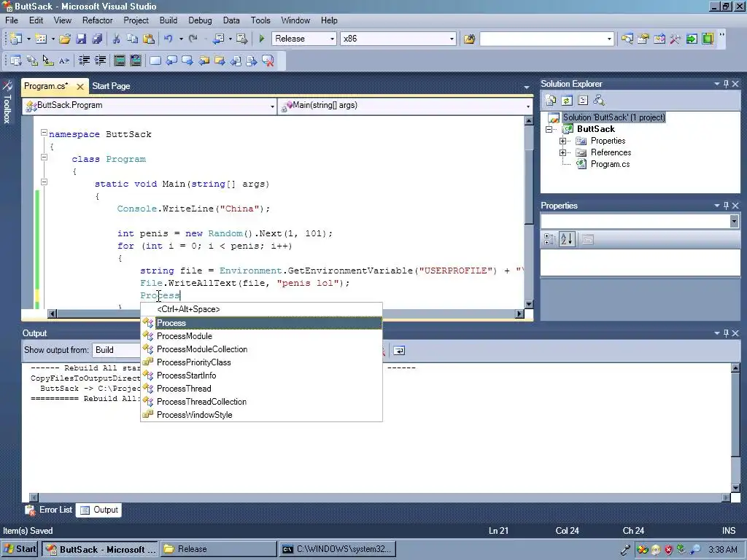Click the Display Object Member List icon
Image resolution: width=747 pixels, height=560 pixels.
point(16,61)
